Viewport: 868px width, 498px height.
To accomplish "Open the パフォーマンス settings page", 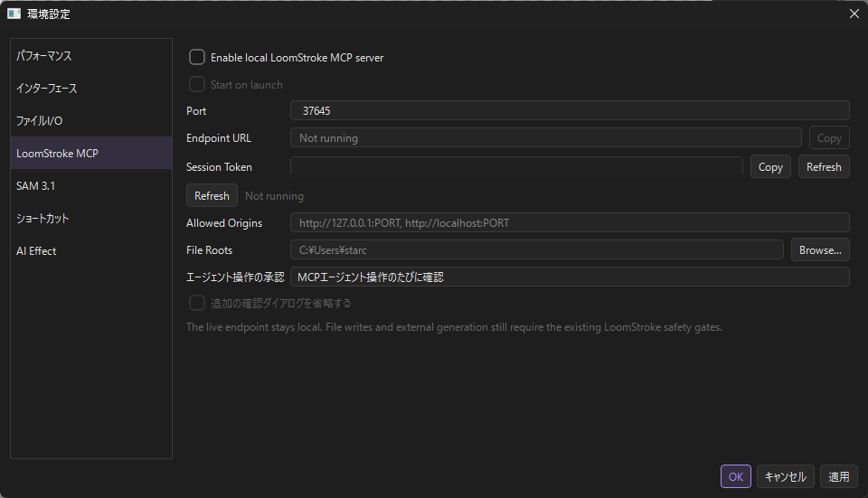I will (91, 55).
